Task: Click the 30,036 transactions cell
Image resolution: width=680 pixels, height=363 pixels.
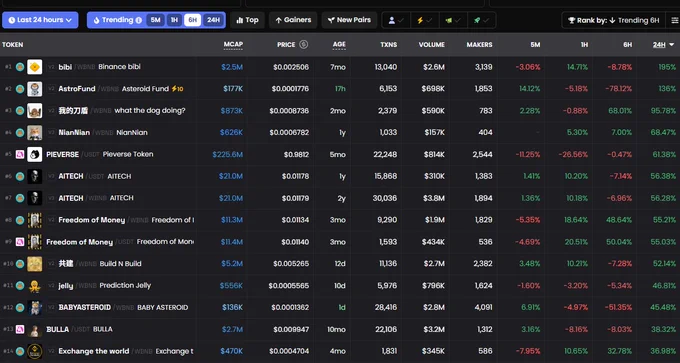Action: tap(385, 198)
